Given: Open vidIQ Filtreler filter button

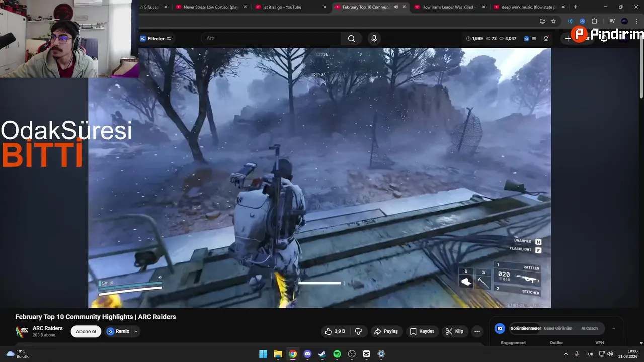Looking at the screenshot, I should [x=155, y=39].
